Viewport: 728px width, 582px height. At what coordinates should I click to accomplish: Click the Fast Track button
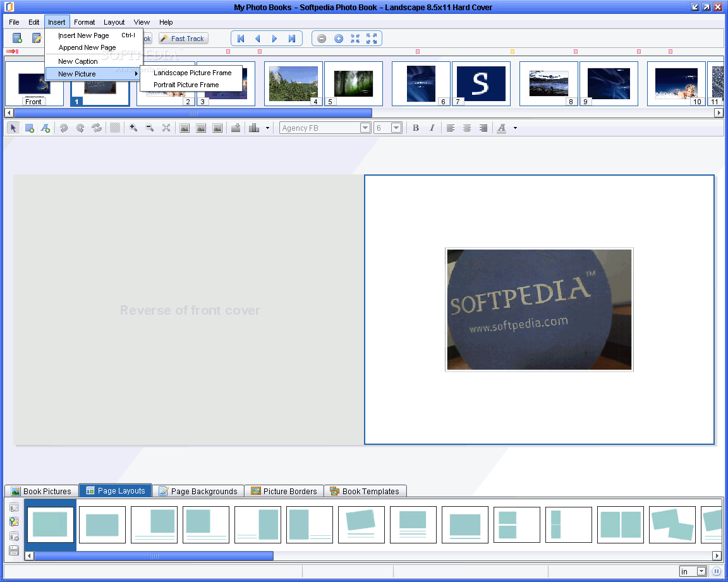[x=183, y=39]
